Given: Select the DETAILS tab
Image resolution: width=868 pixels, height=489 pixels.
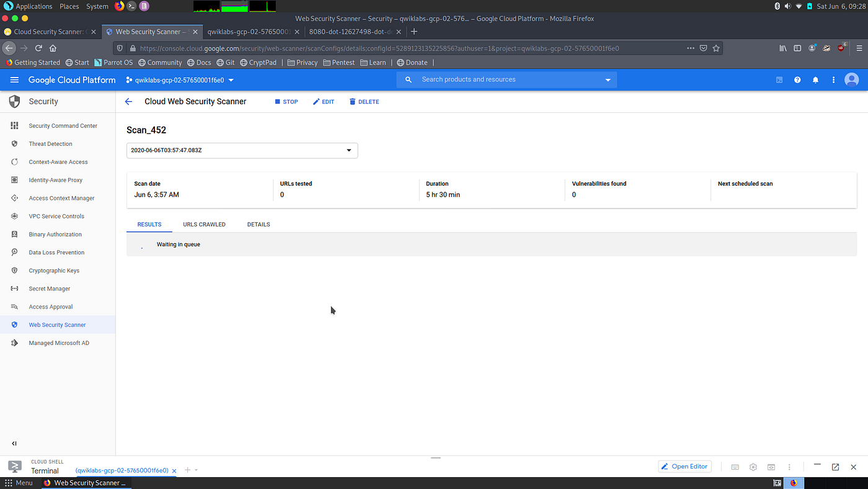Looking at the screenshot, I should pyautogui.click(x=259, y=224).
